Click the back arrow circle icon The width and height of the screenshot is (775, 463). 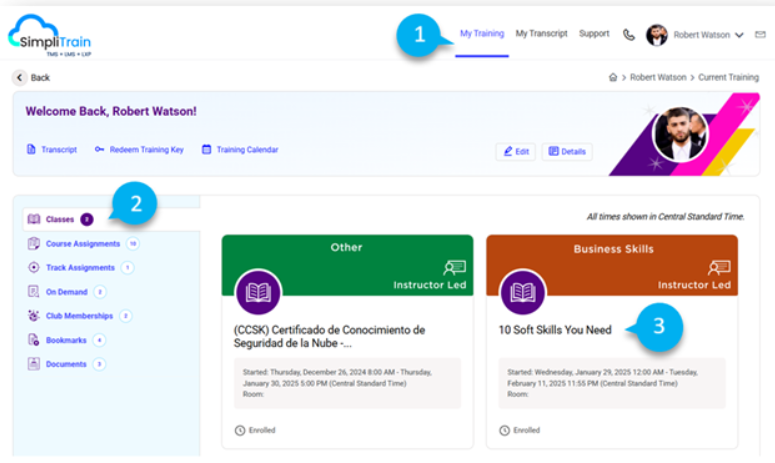coord(19,77)
